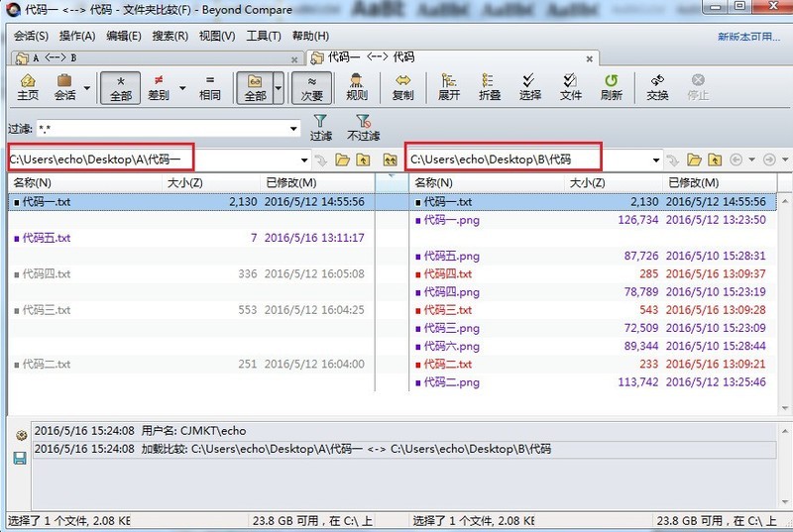793x532 pixels.
Task: Click log panel save disk icon
Action: [x=20, y=459]
